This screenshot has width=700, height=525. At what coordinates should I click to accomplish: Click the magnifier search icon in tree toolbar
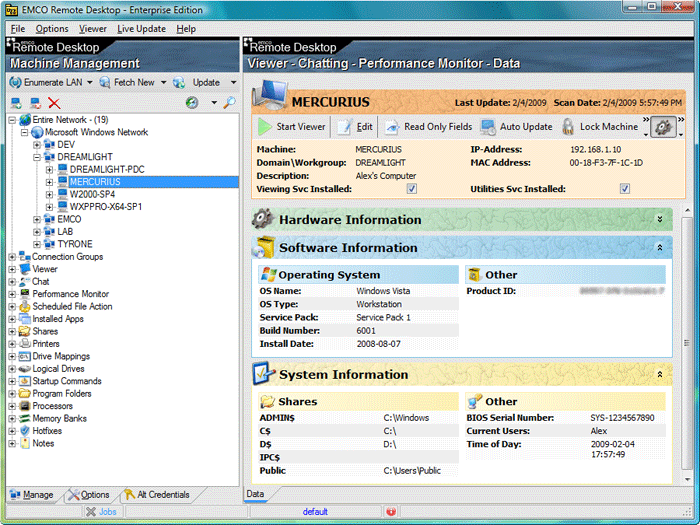[229, 103]
